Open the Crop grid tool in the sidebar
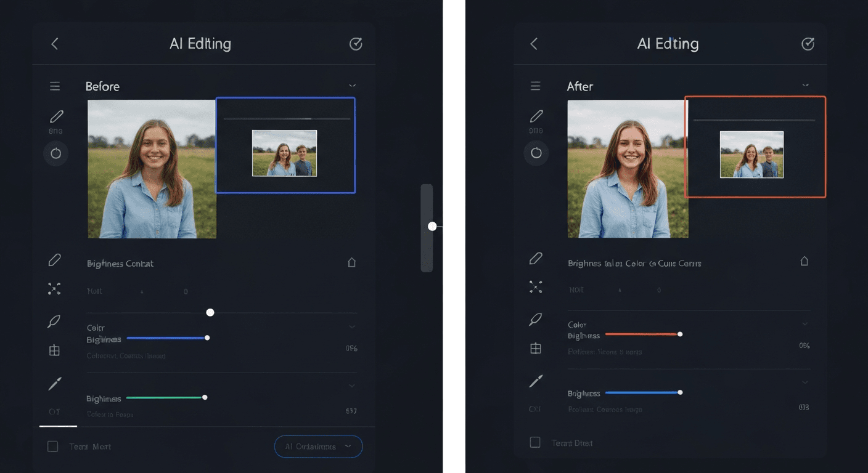The width and height of the screenshot is (868, 473). (55, 350)
